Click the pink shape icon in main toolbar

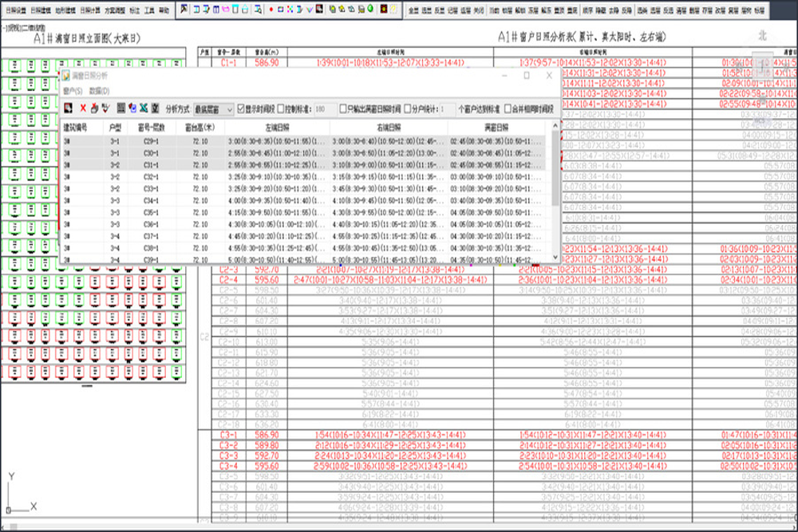coord(226,9)
